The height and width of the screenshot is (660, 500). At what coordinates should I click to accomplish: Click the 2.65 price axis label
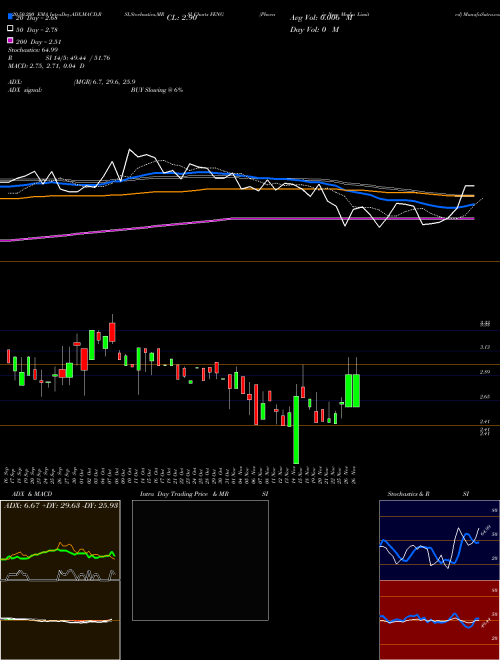tap(484, 397)
